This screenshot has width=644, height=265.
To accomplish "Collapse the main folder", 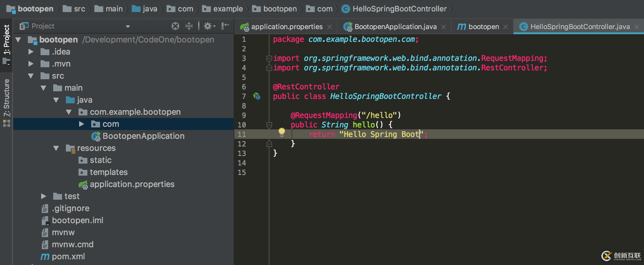I will pyautogui.click(x=43, y=88).
